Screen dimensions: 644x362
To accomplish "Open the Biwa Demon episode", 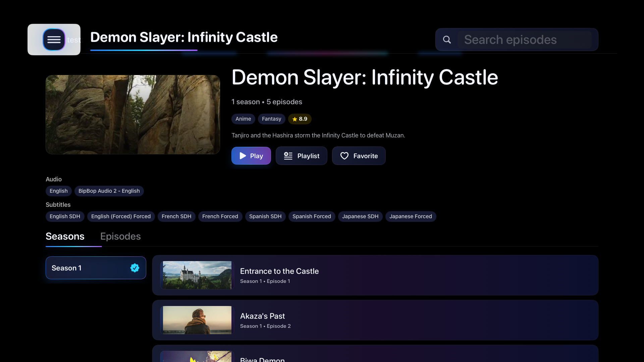I will (375, 354).
